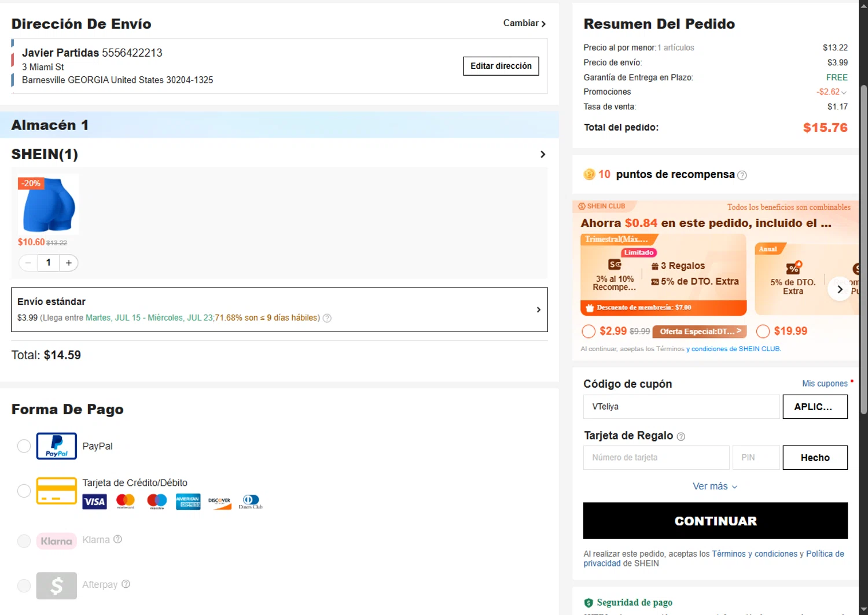Click the gift card PIN field
This screenshot has height=615, width=868.
click(x=757, y=458)
